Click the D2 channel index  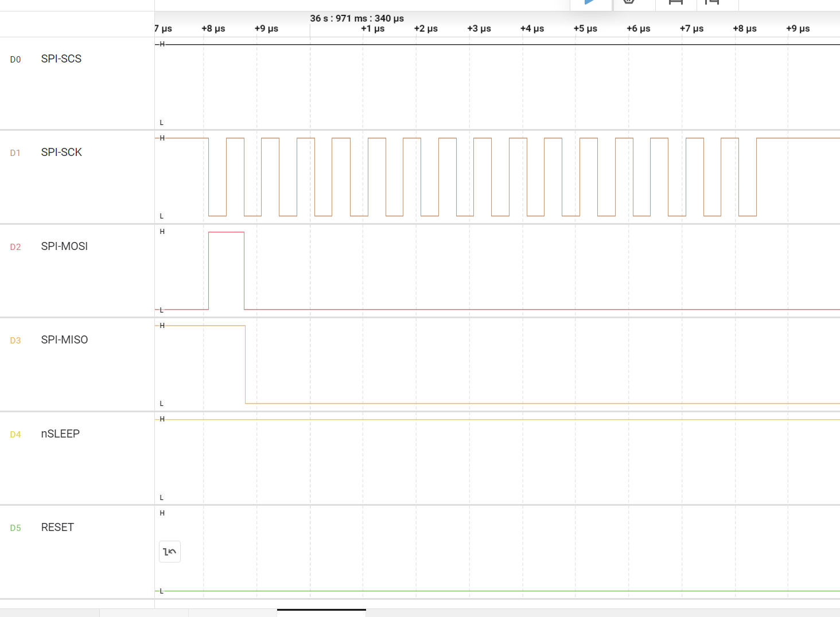pos(15,247)
